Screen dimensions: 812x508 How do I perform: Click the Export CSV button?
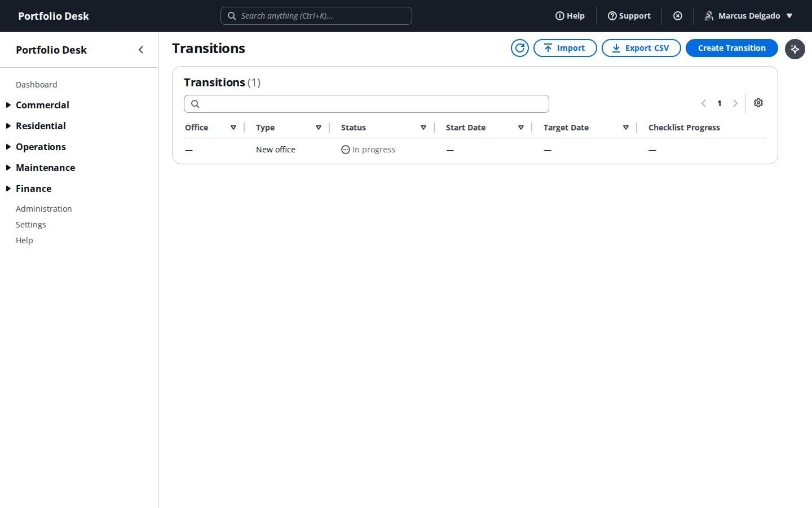[x=641, y=48]
